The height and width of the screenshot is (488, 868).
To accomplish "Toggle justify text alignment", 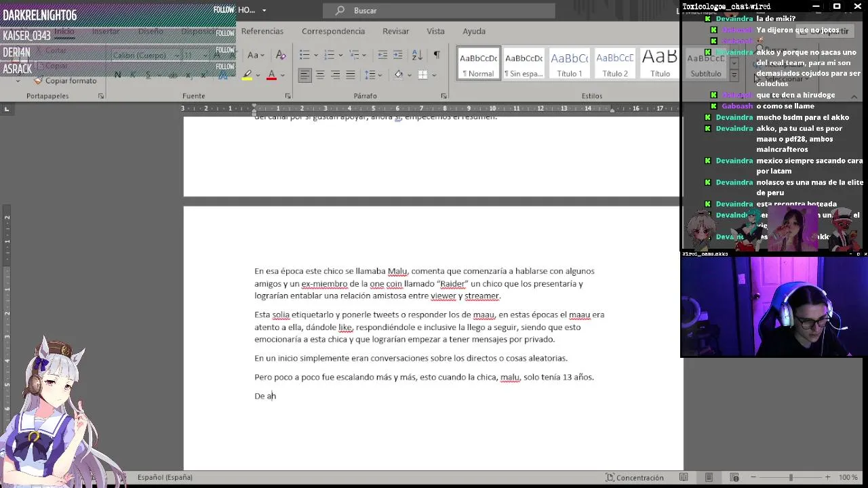I will (350, 75).
